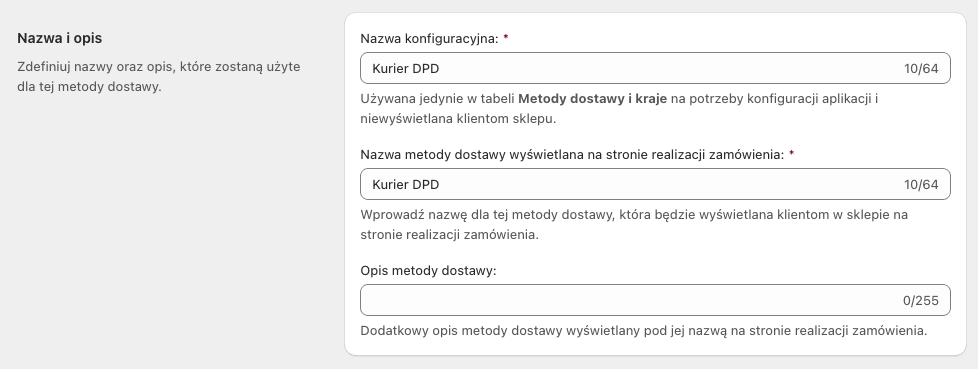Screen dimensions: 978x369
Task: Click the "Opis metody dostawy:" label
Action: 428,271
